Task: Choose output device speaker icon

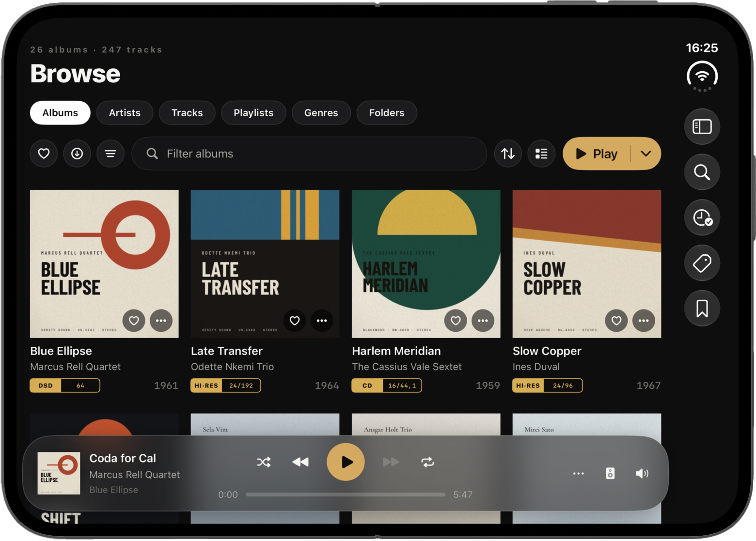Action: [610, 473]
